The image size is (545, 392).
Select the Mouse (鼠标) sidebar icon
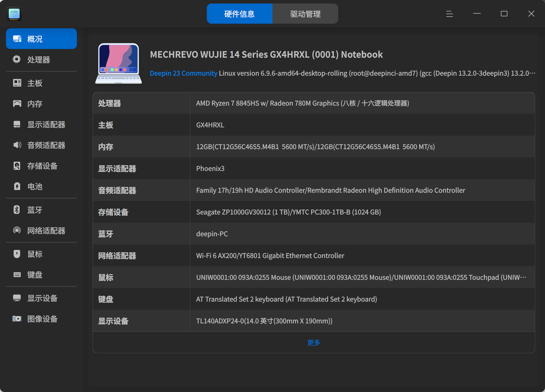pyautogui.click(x=17, y=254)
